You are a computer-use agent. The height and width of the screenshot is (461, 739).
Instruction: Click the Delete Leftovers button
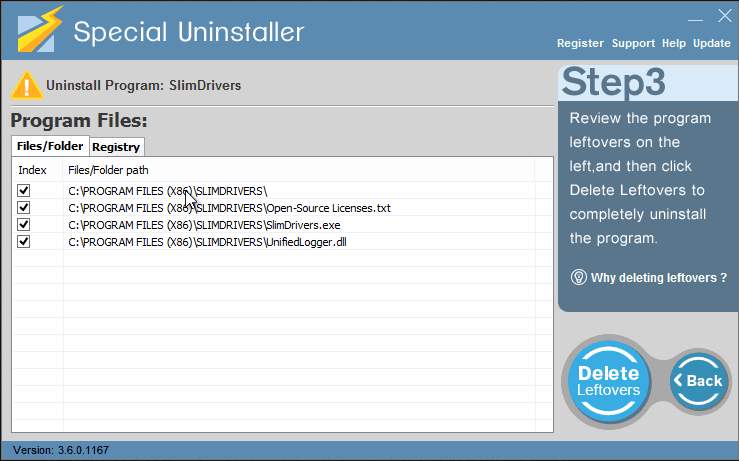point(608,381)
